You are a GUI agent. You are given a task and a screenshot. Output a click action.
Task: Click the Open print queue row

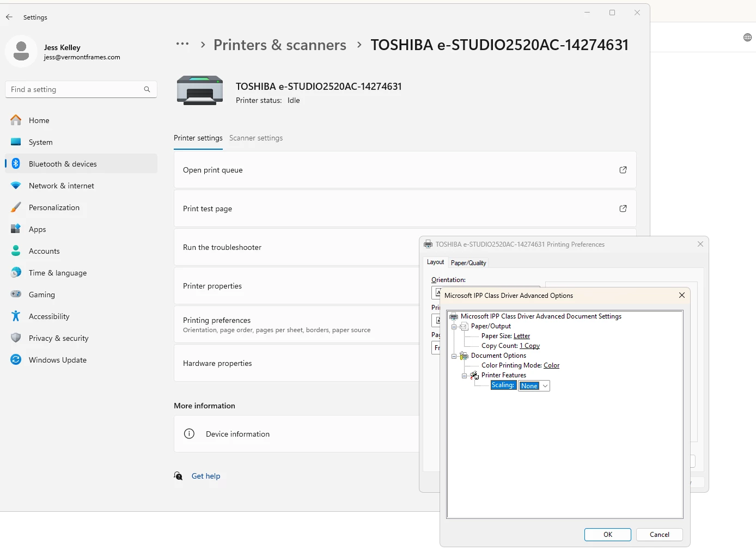tap(405, 170)
